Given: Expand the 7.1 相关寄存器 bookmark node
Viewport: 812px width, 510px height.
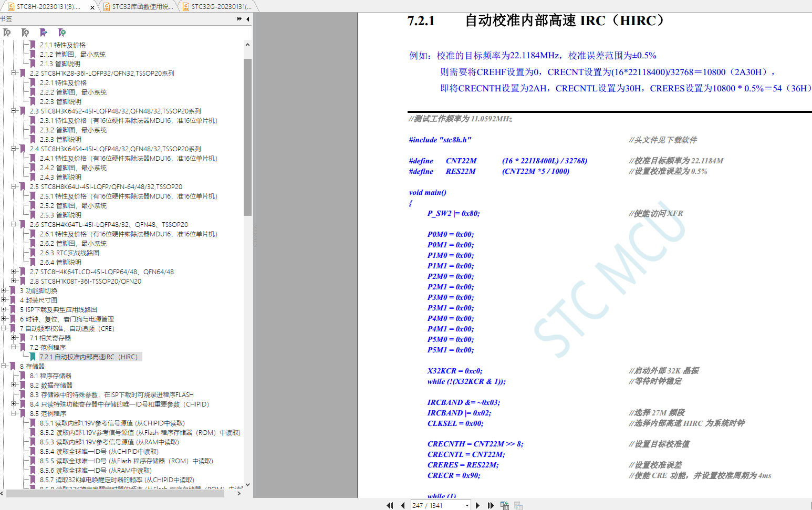Looking at the screenshot, I should (x=14, y=338).
